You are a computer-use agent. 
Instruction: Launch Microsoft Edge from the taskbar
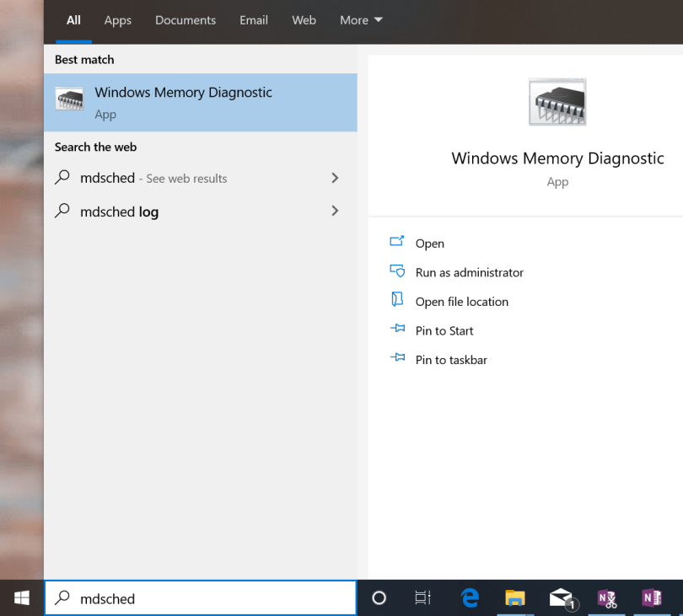(470, 597)
